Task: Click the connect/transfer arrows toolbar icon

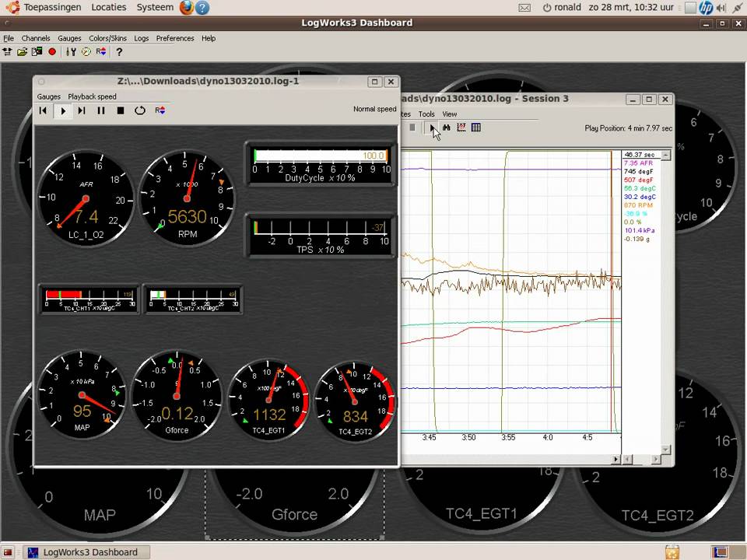Action: click(7, 51)
